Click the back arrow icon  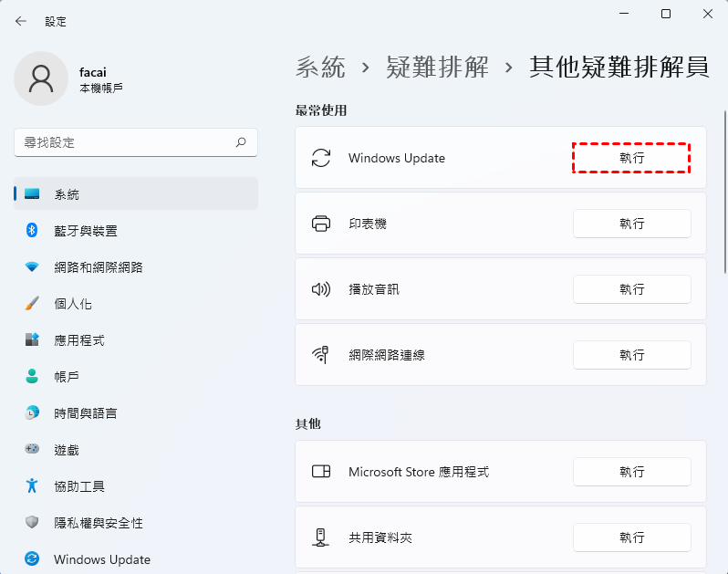click(21, 21)
